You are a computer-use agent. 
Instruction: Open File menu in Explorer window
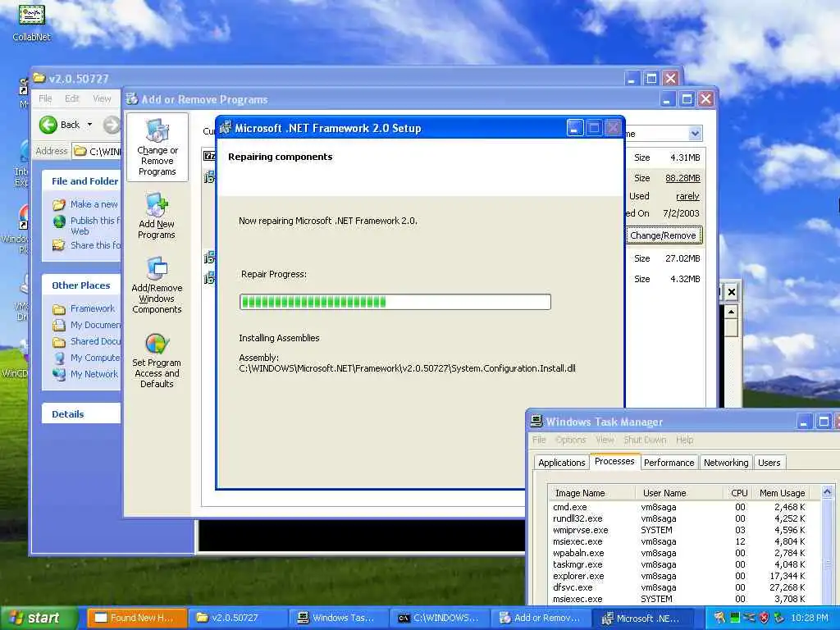[x=46, y=98]
